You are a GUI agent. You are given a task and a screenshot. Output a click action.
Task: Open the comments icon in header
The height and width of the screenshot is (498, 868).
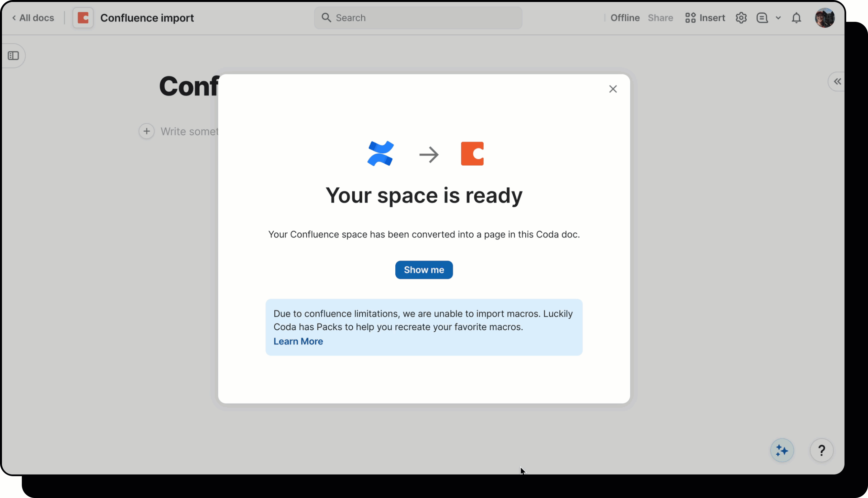(x=762, y=18)
